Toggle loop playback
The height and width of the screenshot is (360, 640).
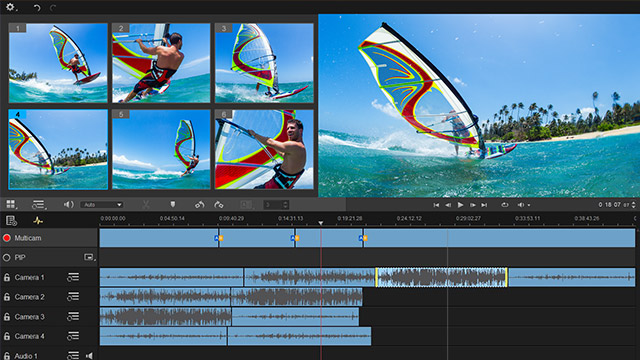point(505,205)
